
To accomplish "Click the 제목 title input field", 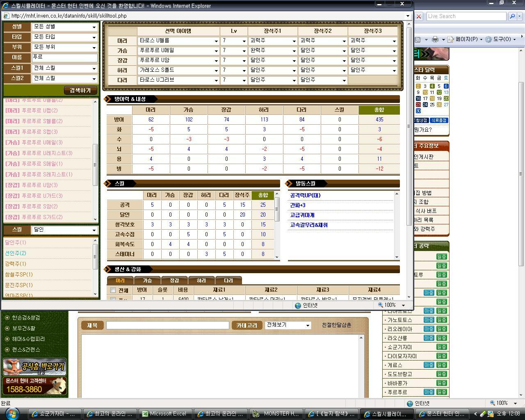I will tap(167, 325).
